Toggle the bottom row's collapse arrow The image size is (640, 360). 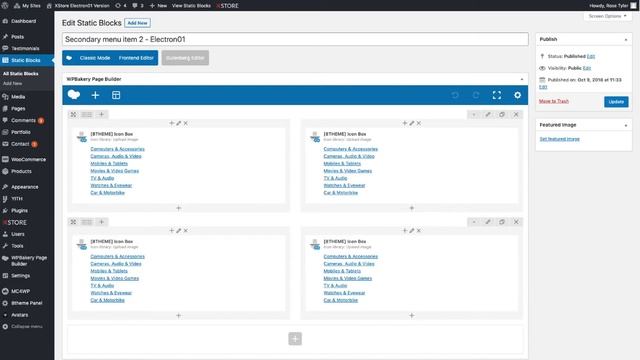pyautogui.click(x=473, y=222)
